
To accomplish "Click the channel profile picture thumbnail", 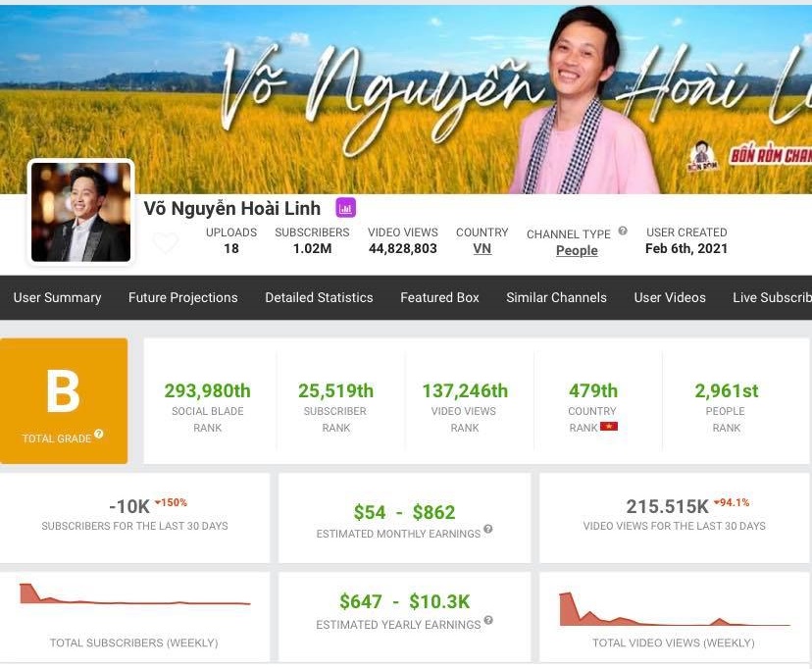I will pyautogui.click(x=81, y=212).
